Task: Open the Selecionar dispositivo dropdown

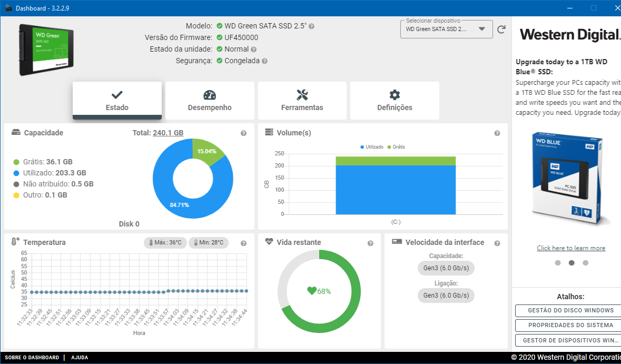Action: (x=446, y=29)
